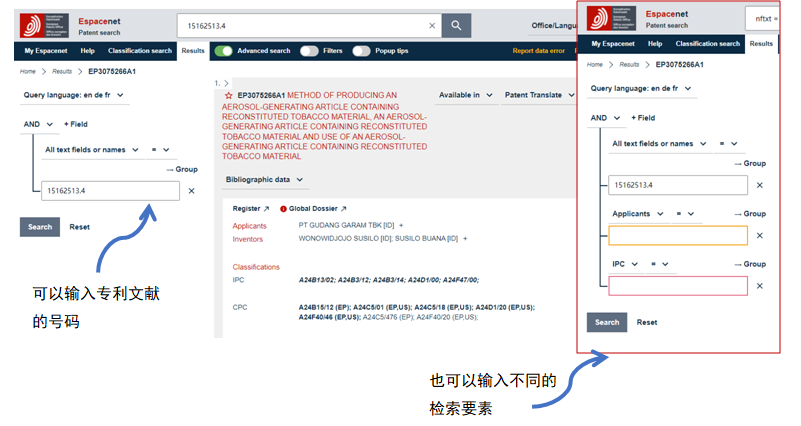Click Reset in right panel
Image resolution: width=801 pixels, height=426 pixels.
(x=647, y=323)
